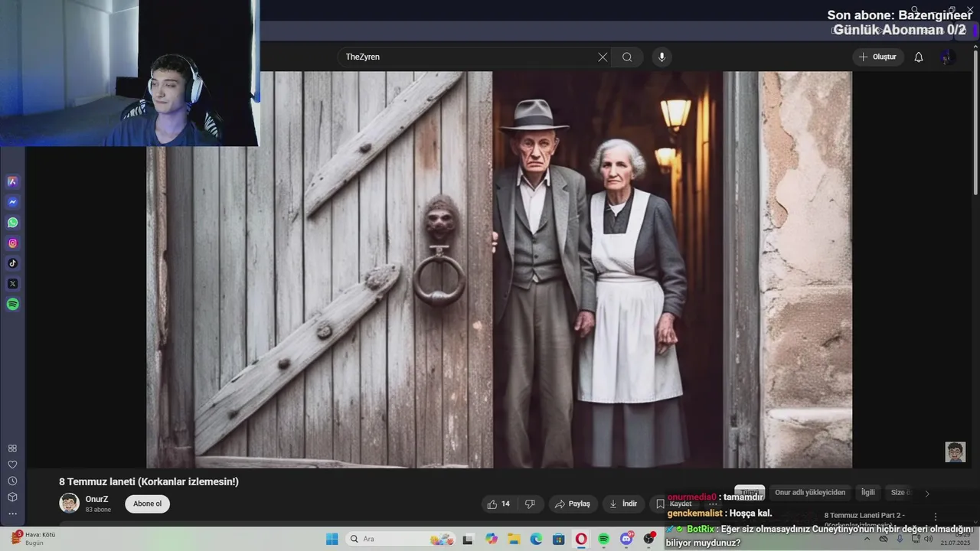Open Spotify from the taskbar
The height and width of the screenshot is (551, 980).
coord(603,539)
